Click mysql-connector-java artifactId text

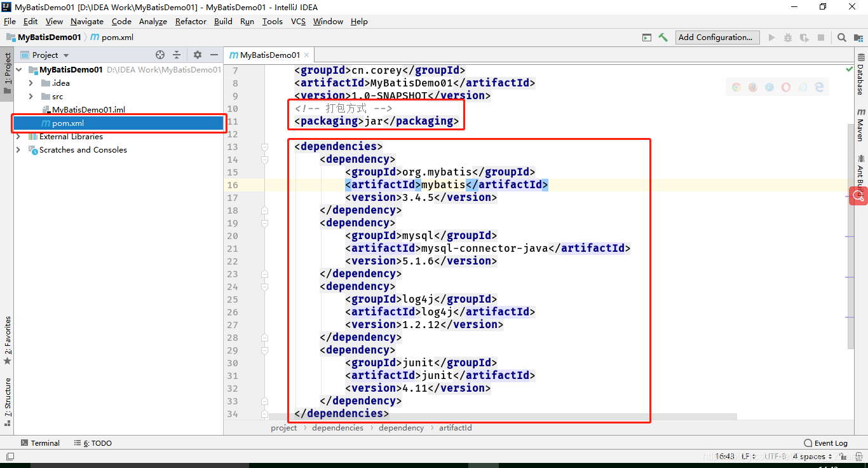point(484,249)
